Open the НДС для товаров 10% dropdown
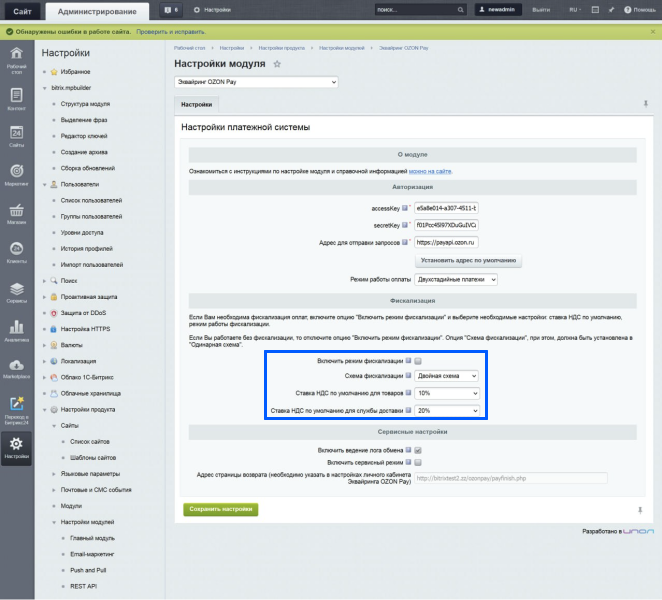 [447, 393]
